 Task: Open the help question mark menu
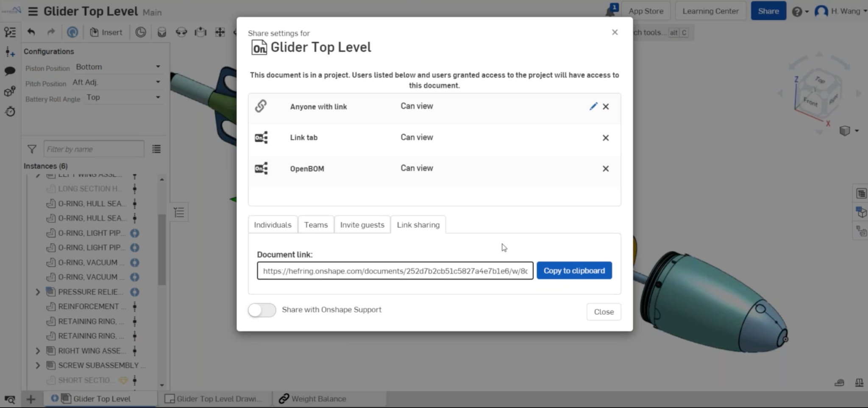pos(800,11)
